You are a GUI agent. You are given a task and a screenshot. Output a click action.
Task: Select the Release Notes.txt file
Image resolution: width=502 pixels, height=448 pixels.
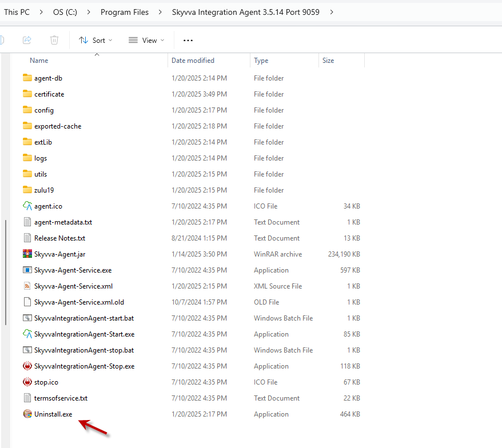[59, 238]
